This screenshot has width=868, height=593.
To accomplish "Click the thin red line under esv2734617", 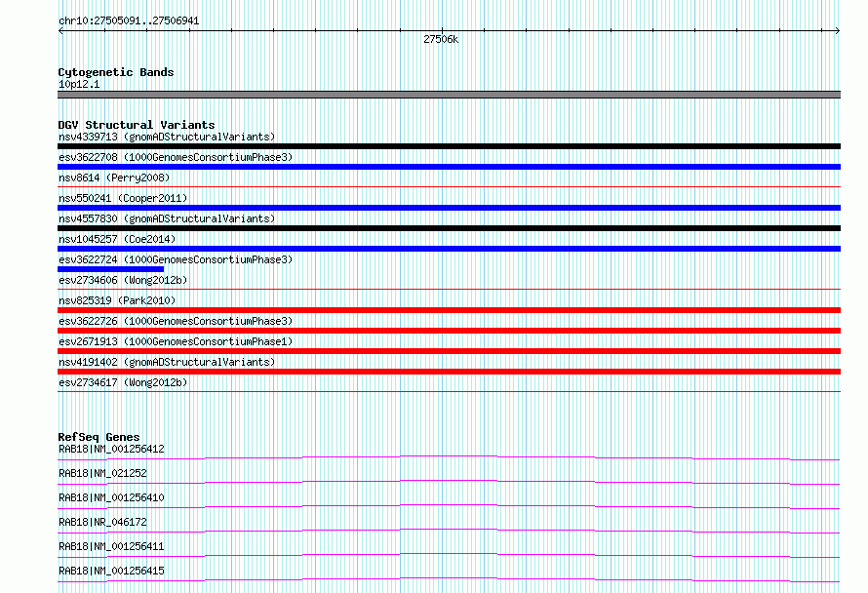I will pyautogui.click(x=449, y=392).
